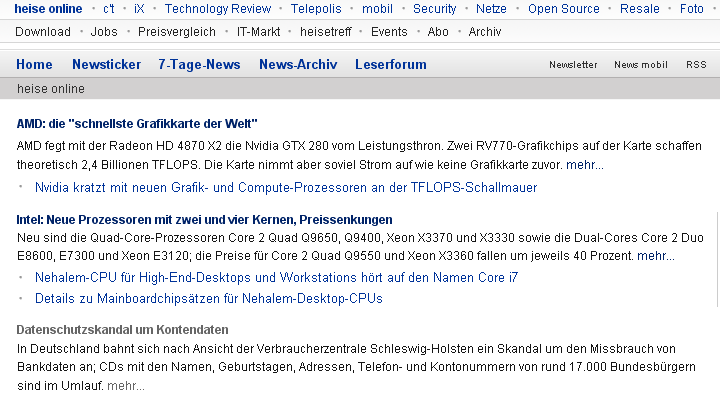Viewport: 720px width, 407px height.
Task: Go to the Leserforum tab
Action: pos(391,64)
